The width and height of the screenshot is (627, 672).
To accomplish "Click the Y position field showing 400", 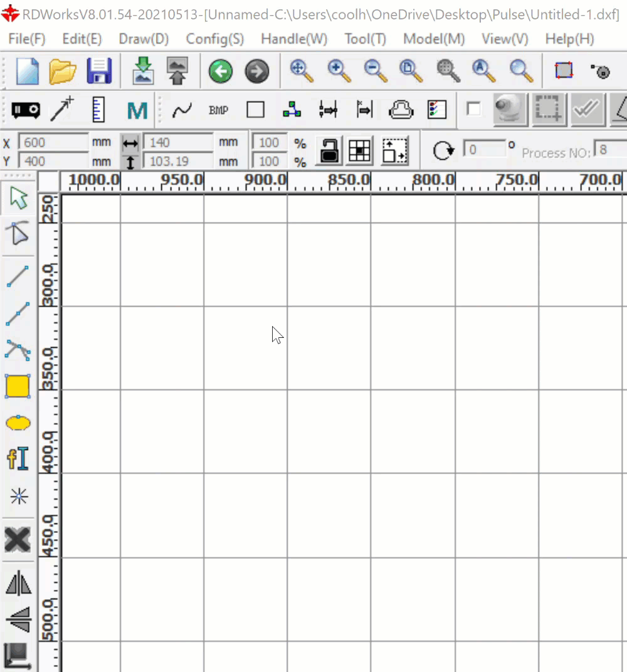I will [53, 161].
